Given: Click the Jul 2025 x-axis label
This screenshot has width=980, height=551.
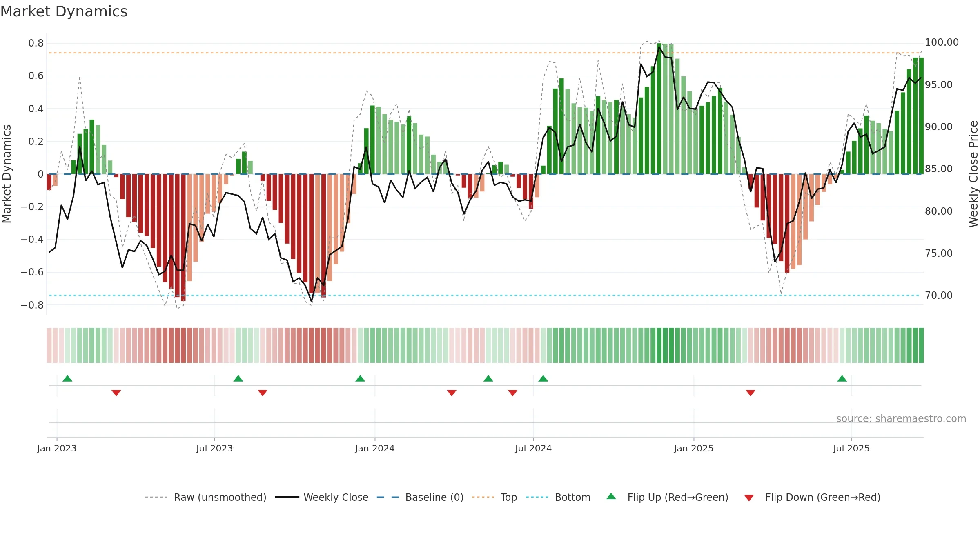Looking at the screenshot, I should 851,448.
